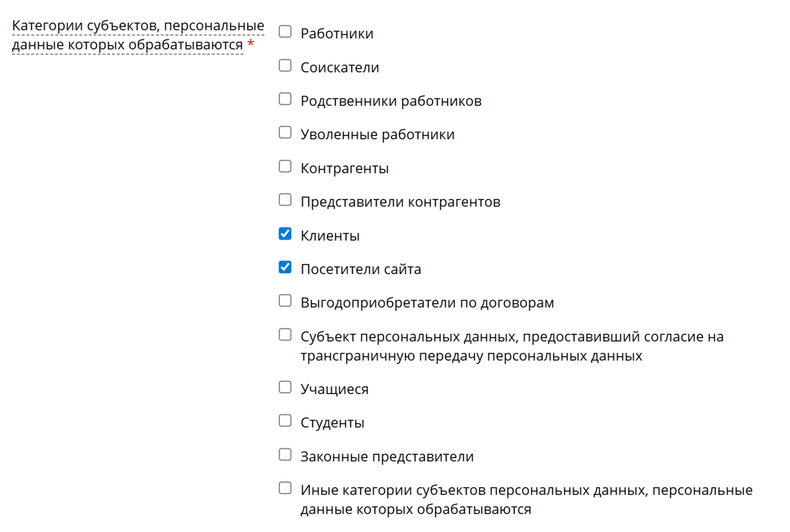Enable the Учащиеся checkbox
The width and height of the screenshot is (790, 532).
pos(285,387)
